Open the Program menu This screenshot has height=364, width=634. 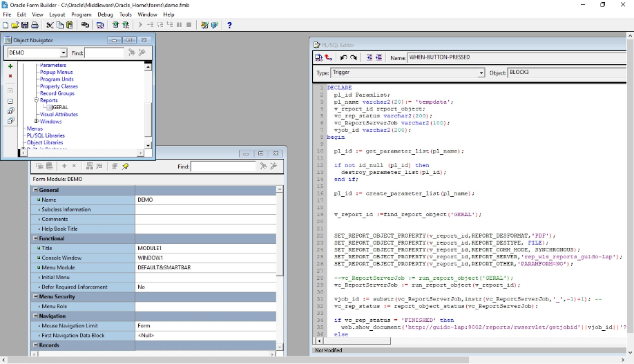[x=81, y=14]
